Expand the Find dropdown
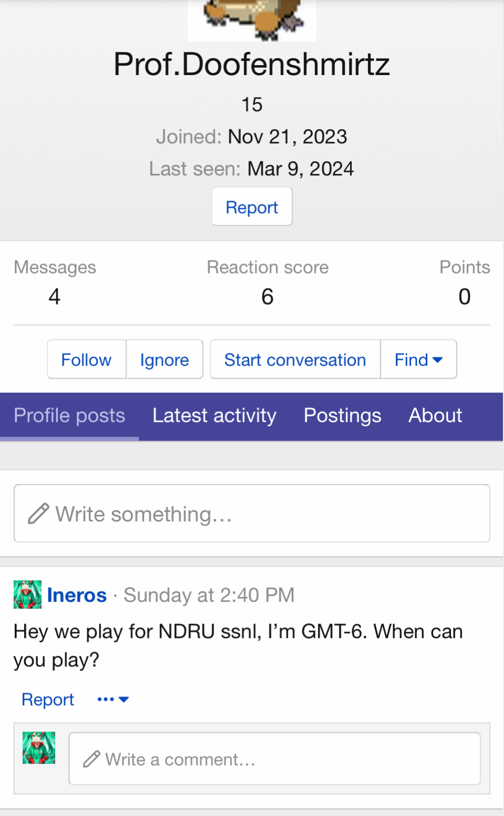The width and height of the screenshot is (504, 816). pos(418,359)
